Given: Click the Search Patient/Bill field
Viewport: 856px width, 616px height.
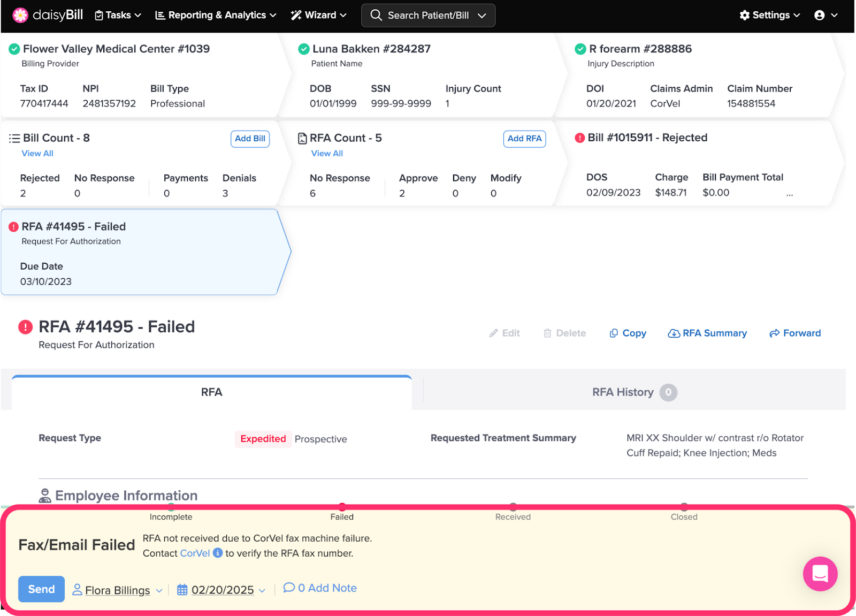Looking at the screenshot, I should click(428, 15).
